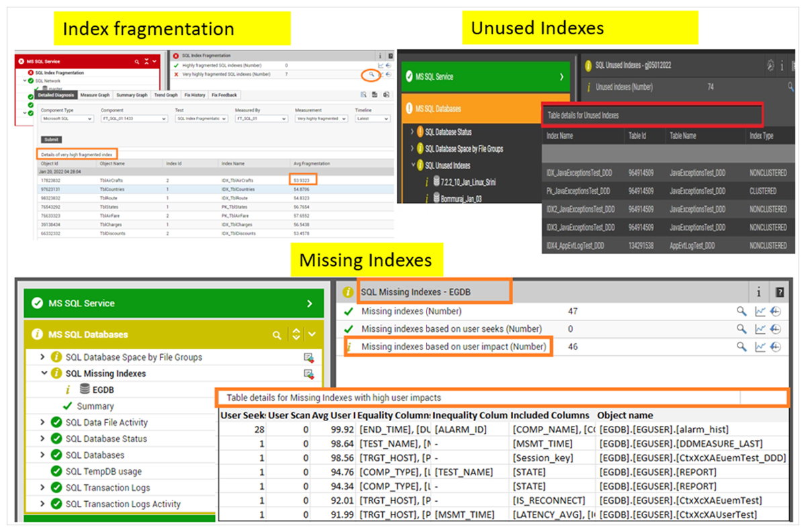Open graph icon for user seeks measure
Screen dimensions: 806x532
(x=760, y=329)
